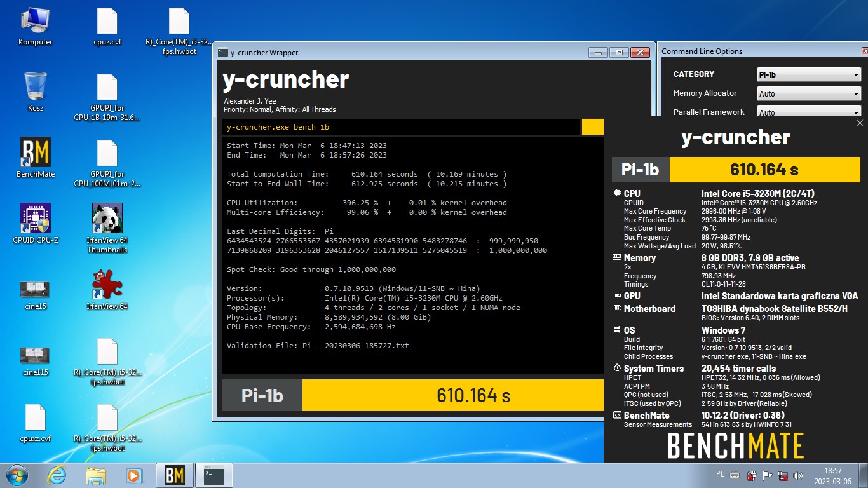
Task: Open the Kosz recycle bin
Action: tap(36, 92)
